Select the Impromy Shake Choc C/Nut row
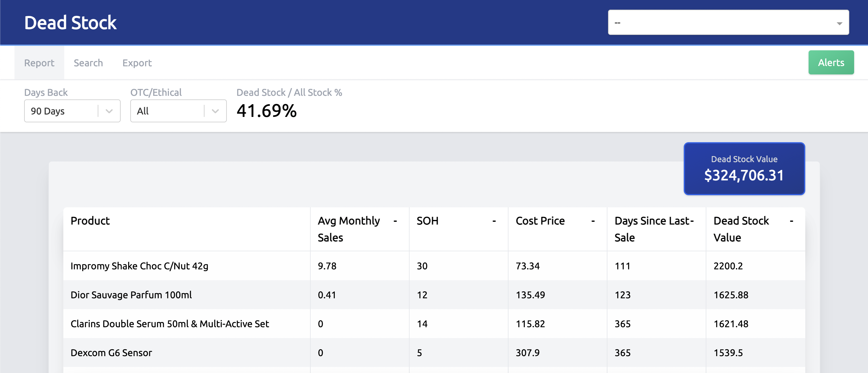 pyautogui.click(x=139, y=266)
